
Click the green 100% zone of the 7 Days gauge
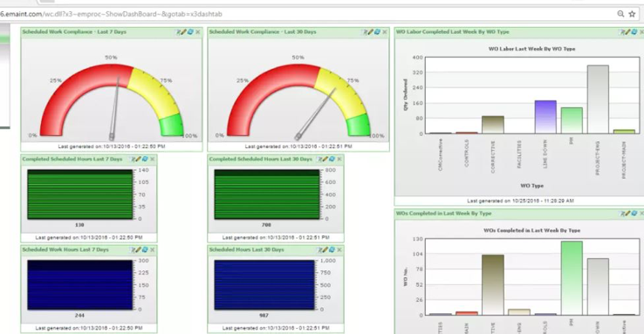click(x=172, y=125)
